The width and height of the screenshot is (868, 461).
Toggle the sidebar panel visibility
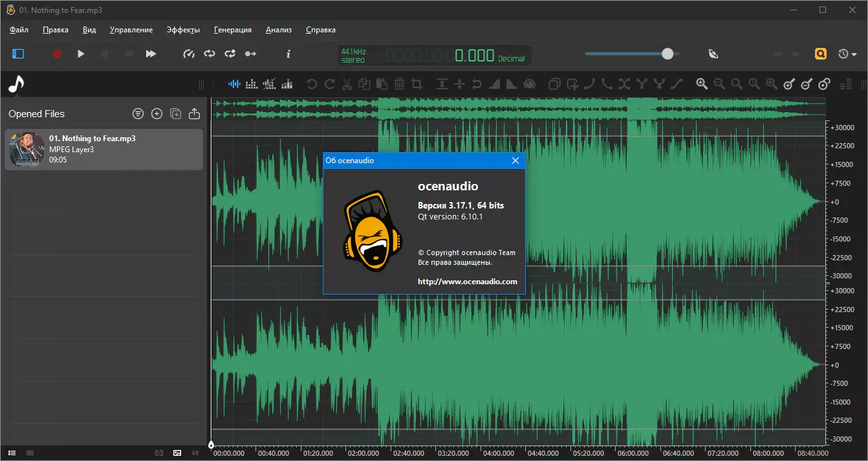(18, 54)
